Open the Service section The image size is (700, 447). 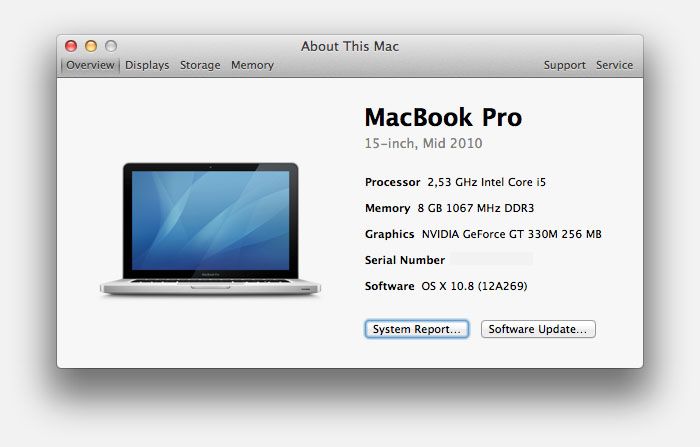click(x=614, y=65)
